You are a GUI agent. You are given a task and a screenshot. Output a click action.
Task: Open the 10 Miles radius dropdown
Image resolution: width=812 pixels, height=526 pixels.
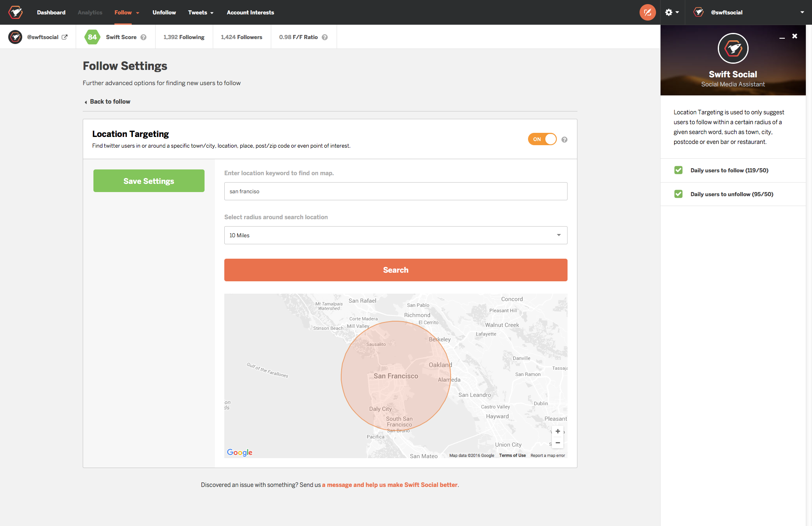pos(396,235)
